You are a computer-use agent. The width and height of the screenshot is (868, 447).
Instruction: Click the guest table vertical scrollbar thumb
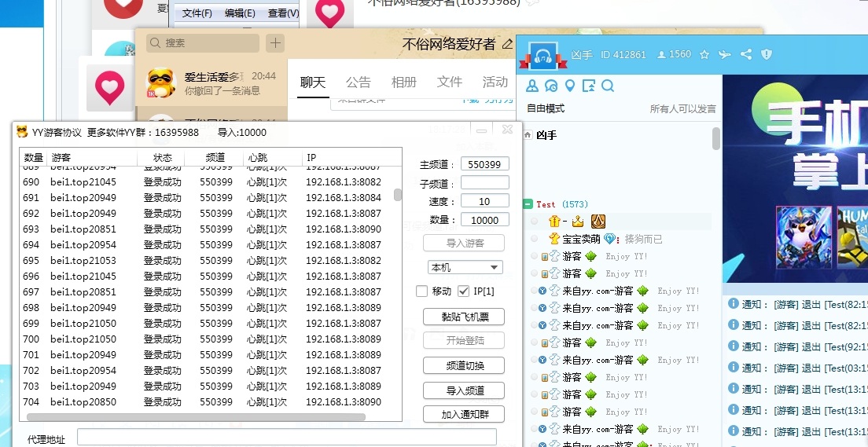(x=398, y=195)
